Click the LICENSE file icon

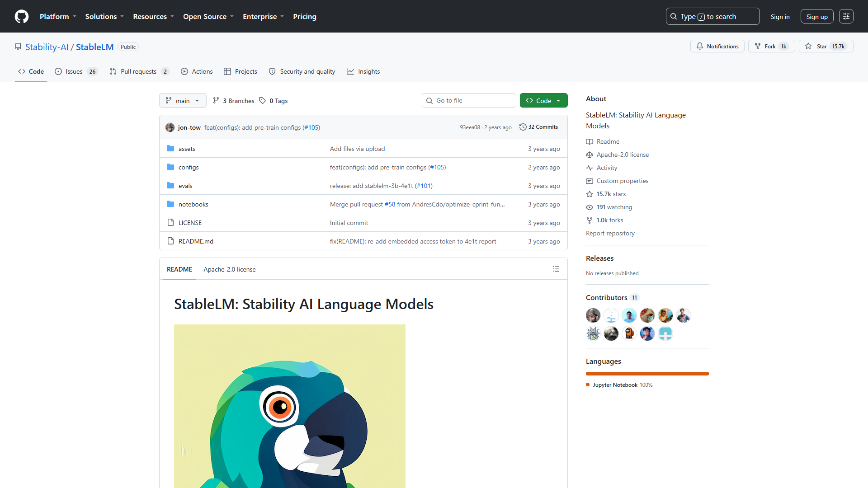pos(170,222)
